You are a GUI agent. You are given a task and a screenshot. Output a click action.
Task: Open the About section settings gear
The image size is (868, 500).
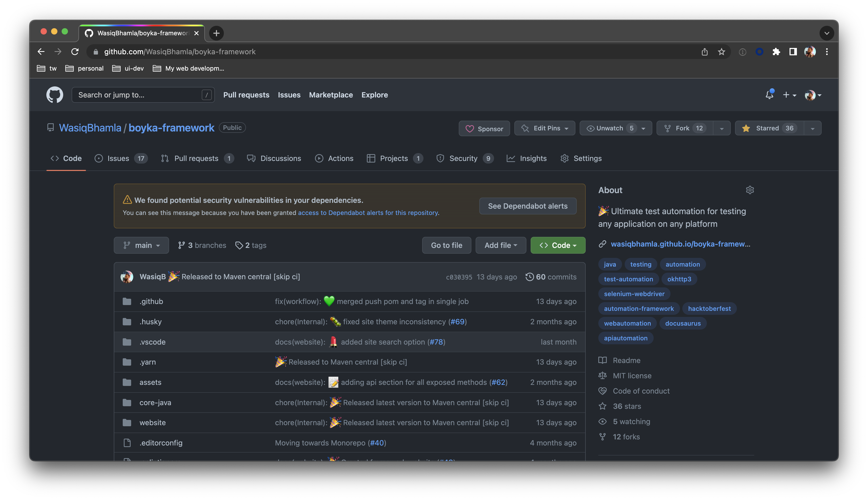tap(750, 190)
